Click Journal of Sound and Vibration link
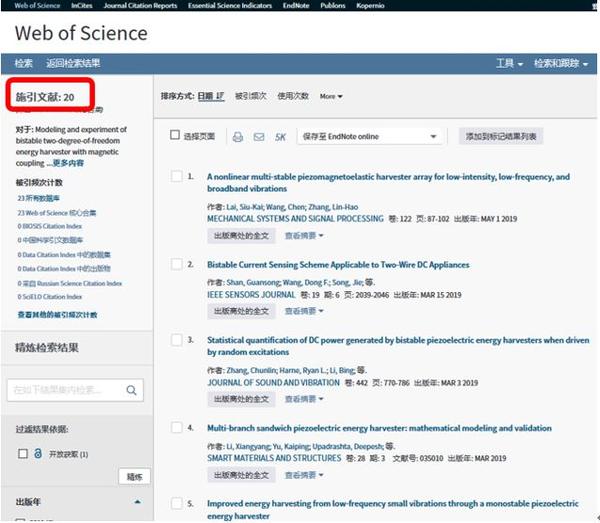Screen dimensions: 600x523 click(x=273, y=383)
